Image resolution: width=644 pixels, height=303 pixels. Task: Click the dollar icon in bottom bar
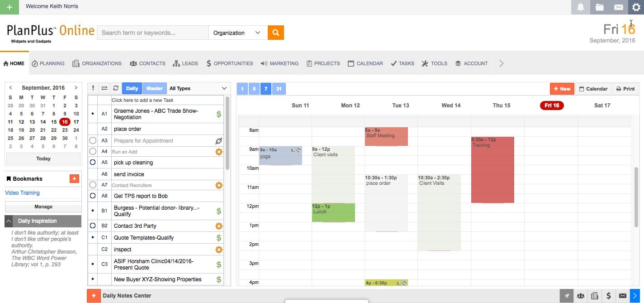(x=609, y=296)
